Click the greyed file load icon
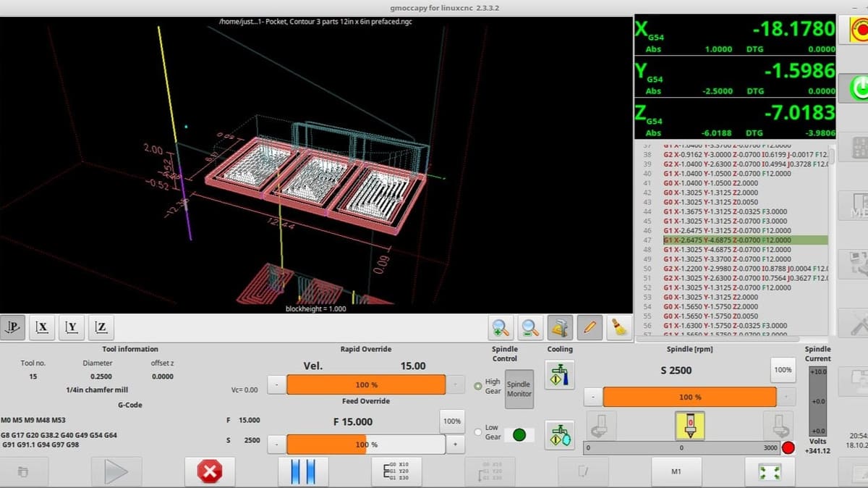Image resolution: width=868 pixels, height=488 pixels. pos(22,472)
